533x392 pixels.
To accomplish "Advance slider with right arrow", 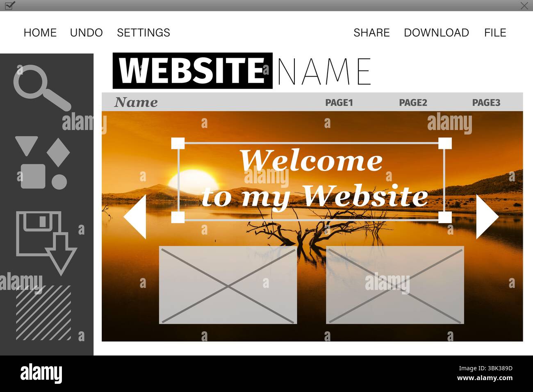I will (487, 217).
